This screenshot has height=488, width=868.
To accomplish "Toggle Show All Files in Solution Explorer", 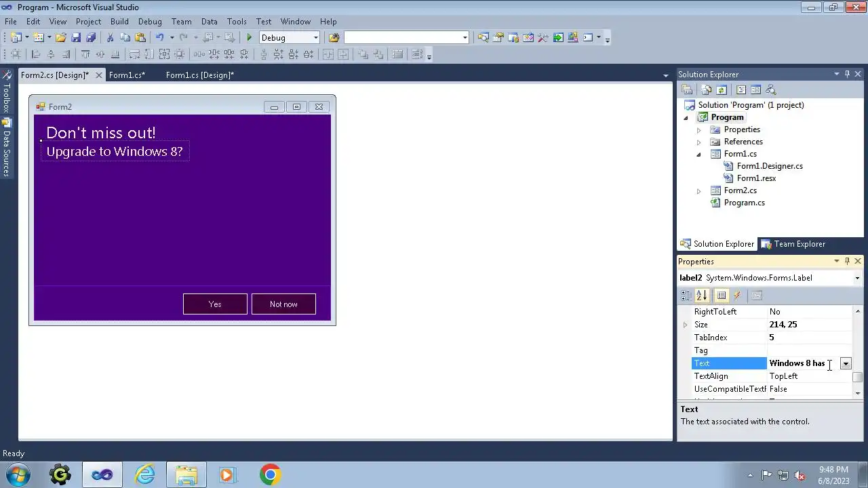I will point(707,89).
